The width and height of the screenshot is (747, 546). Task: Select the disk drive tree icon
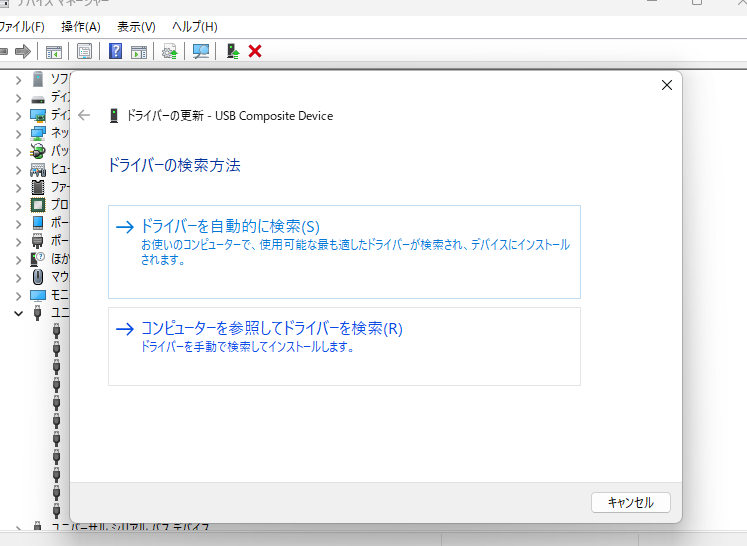38,99
